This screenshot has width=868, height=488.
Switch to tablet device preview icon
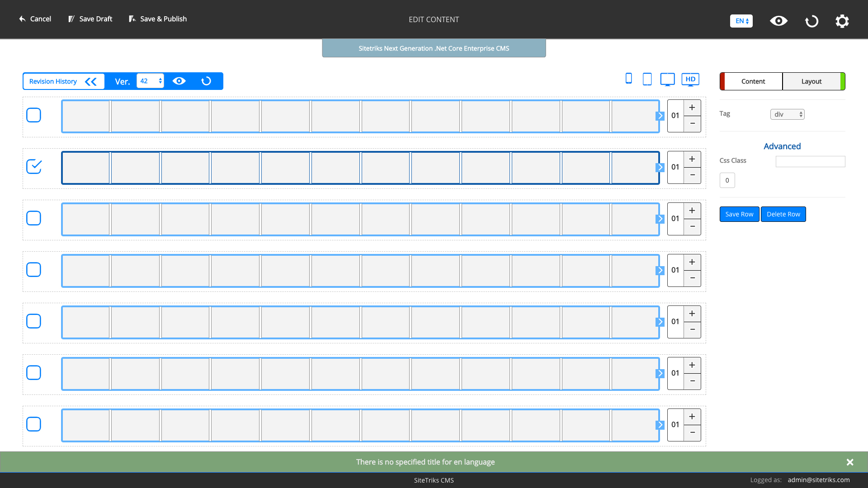point(647,79)
